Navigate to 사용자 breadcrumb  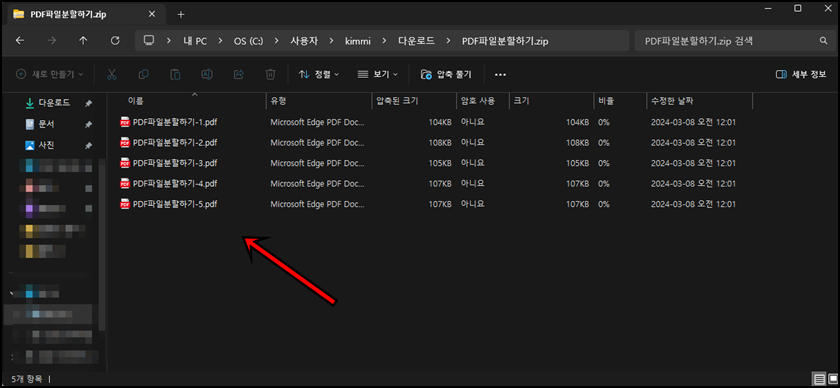click(304, 41)
